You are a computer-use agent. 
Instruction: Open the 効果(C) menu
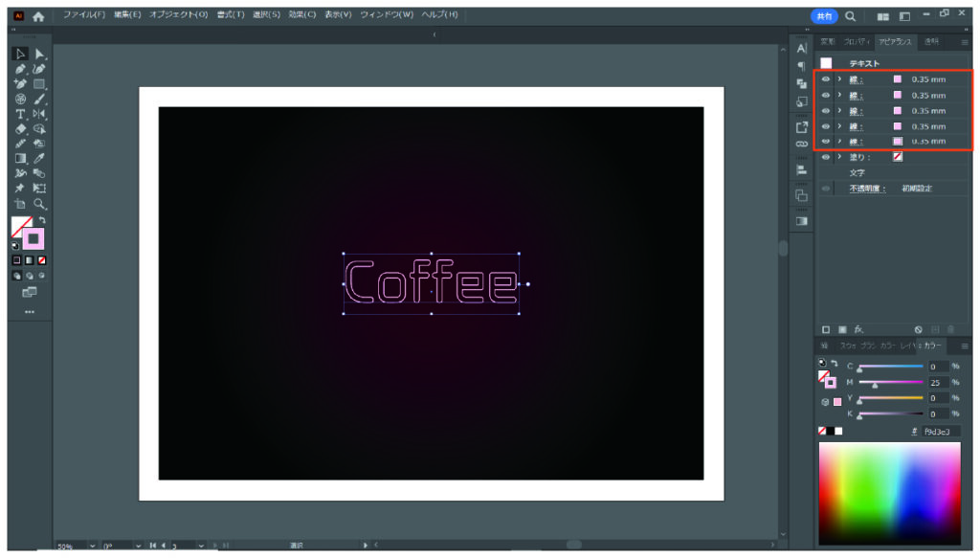click(x=301, y=14)
